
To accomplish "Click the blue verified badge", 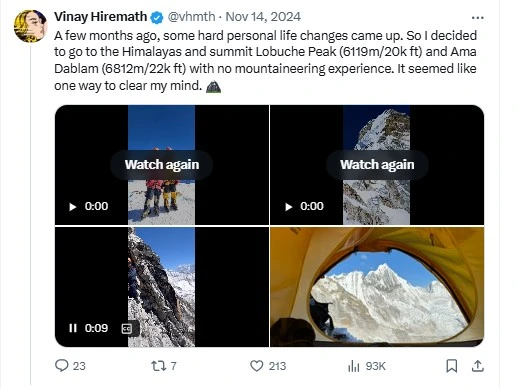I will coord(157,17).
